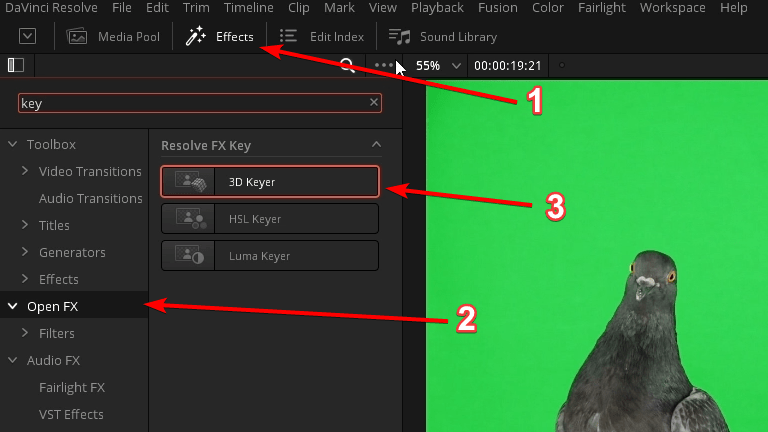Open the 55% viewer zoom dropdown

tap(438, 66)
